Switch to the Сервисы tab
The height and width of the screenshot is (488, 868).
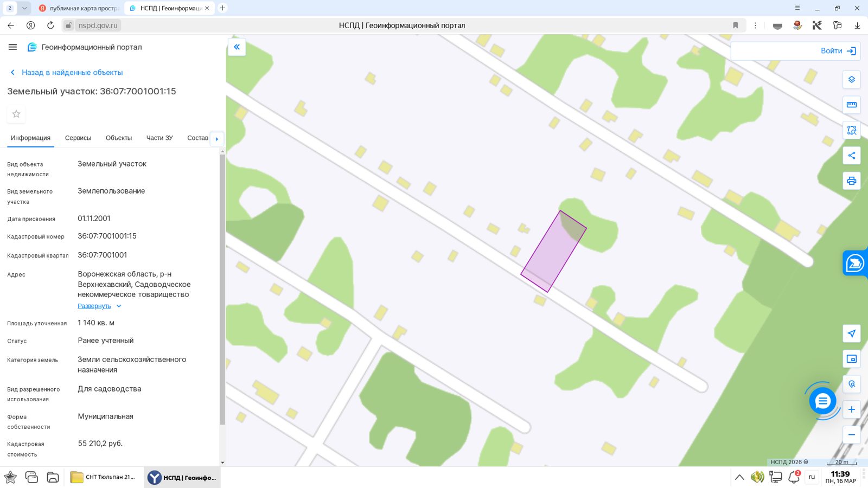point(78,138)
